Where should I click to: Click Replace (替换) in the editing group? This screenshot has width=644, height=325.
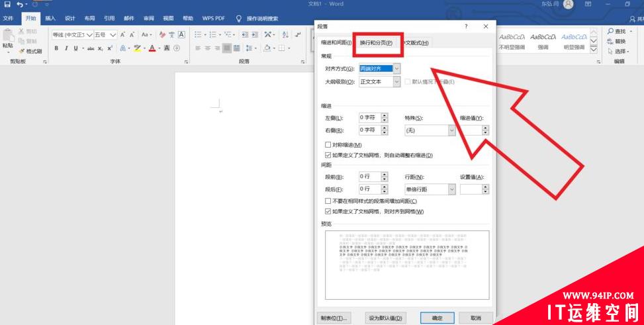tap(617, 42)
